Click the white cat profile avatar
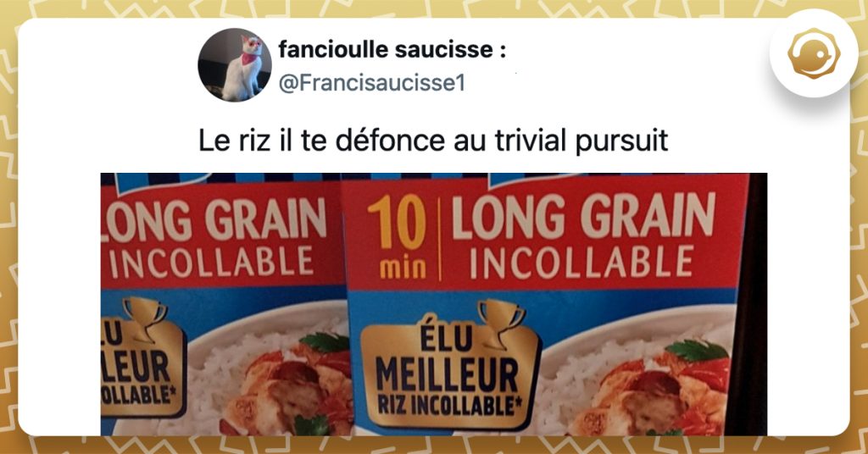The image size is (868, 454). (235, 65)
